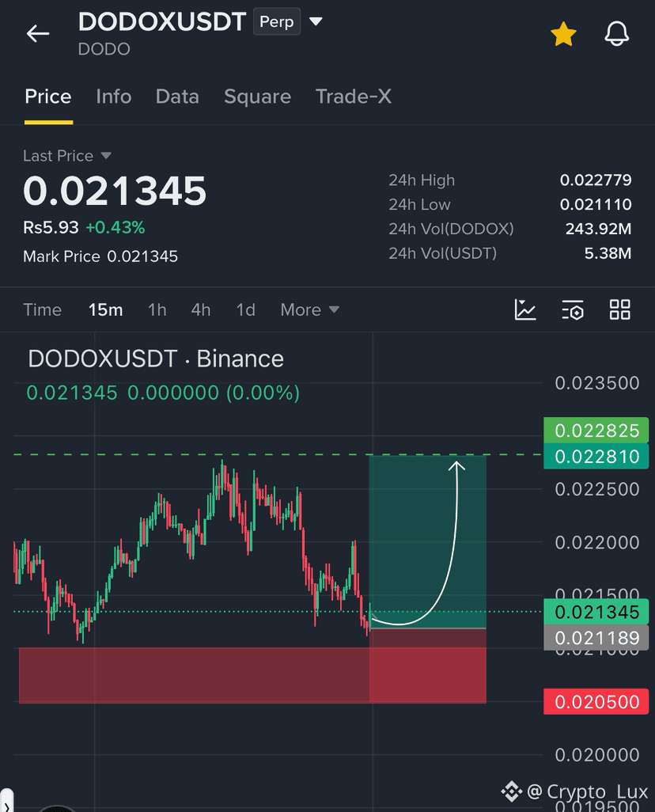Expand the More intervals dropdown
The image size is (655, 812).
tap(309, 309)
